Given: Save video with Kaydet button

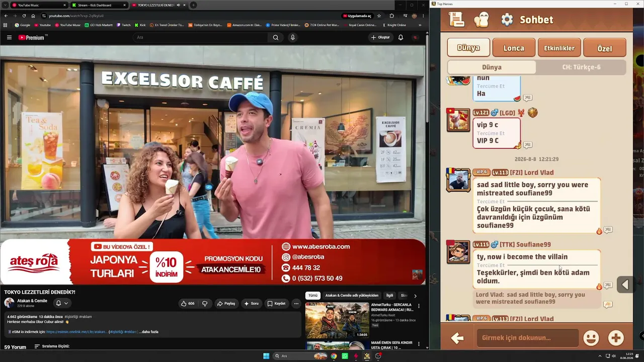Looking at the screenshot, I should coord(276,304).
